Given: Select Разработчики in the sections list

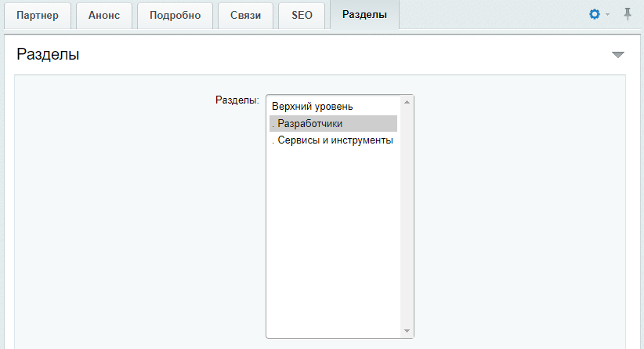Looking at the screenshot, I should click(333, 123).
